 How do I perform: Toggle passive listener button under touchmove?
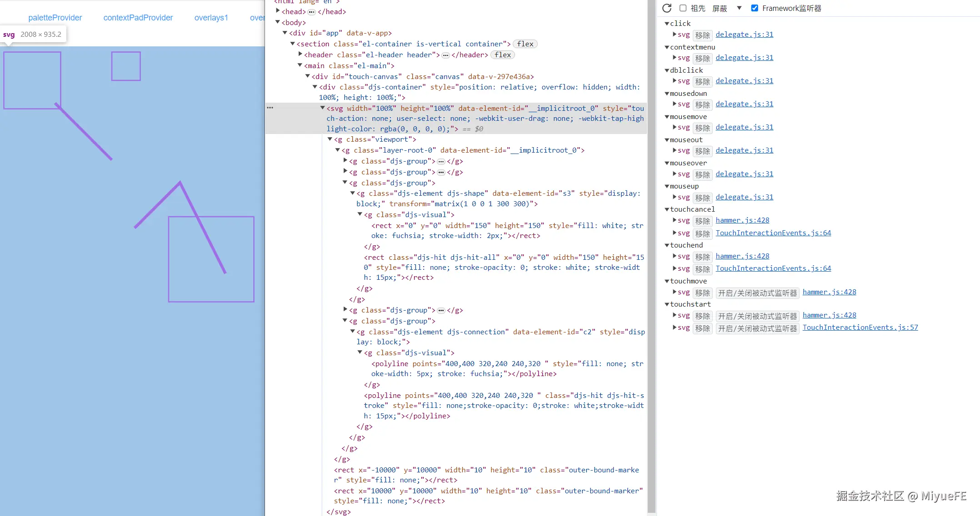pyautogui.click(x=757, y=293)
